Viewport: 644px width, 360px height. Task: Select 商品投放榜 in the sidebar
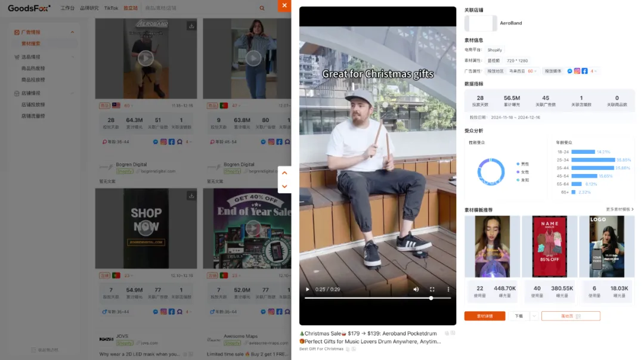[33, 80]
